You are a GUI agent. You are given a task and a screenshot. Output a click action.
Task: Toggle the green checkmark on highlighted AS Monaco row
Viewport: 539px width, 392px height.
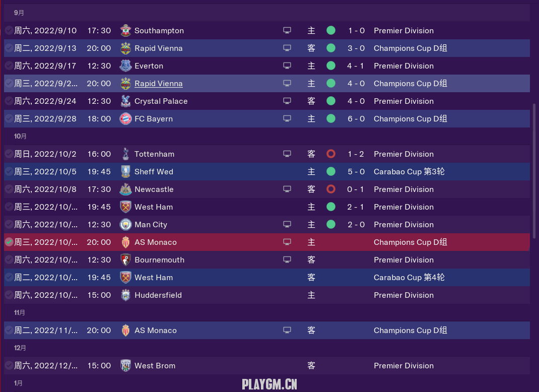point(9,242)
